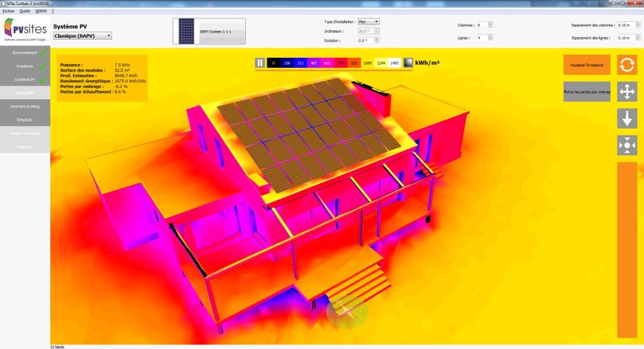
Task: Go to the Environnement step
Action: [x=25, y=53]
